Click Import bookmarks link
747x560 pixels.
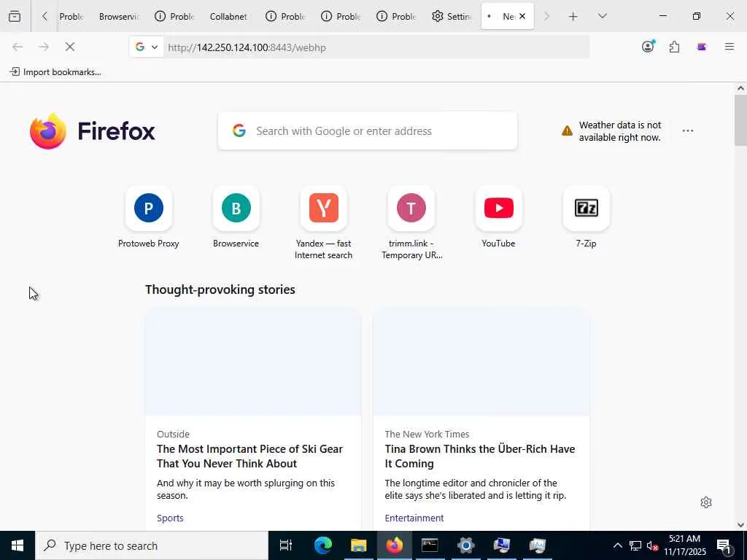coord(55,72)
